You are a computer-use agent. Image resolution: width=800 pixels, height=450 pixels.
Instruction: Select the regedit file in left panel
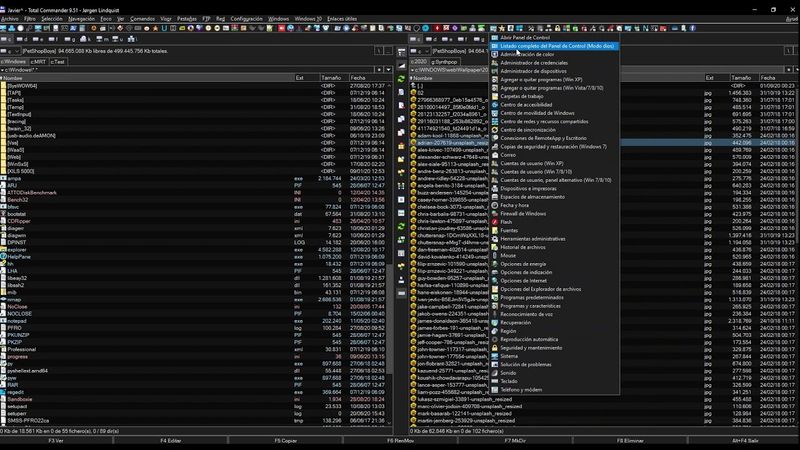17,391
